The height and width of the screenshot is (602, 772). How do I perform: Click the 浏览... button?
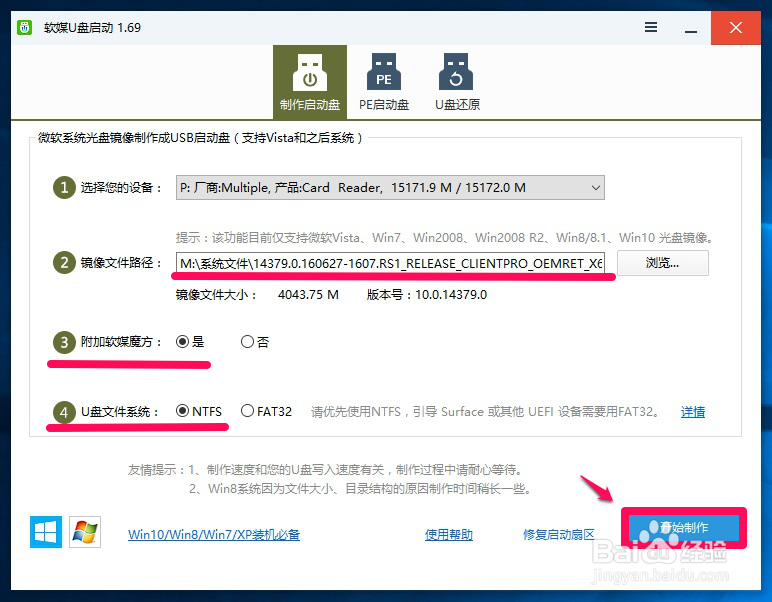663,263
